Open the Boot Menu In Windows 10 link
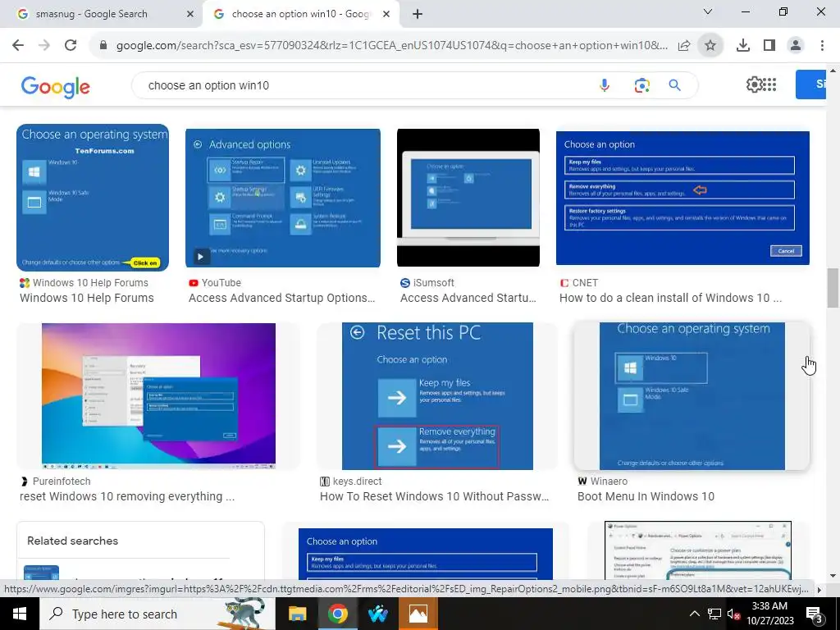 tap(646, 496)
